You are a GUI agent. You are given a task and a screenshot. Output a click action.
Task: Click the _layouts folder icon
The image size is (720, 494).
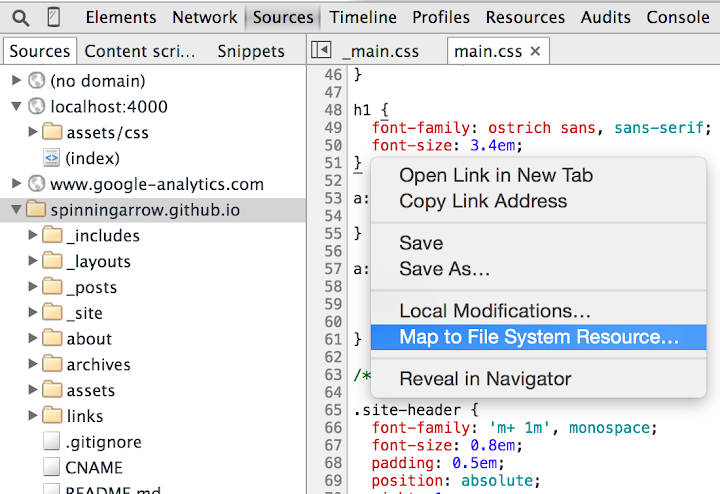[x=52, y=260]
